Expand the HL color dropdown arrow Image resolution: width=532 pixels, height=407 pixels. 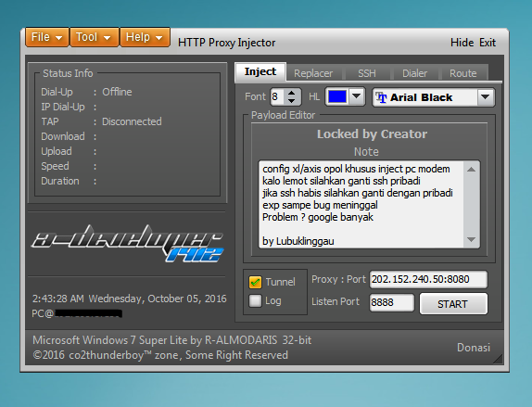click(356, 96)
